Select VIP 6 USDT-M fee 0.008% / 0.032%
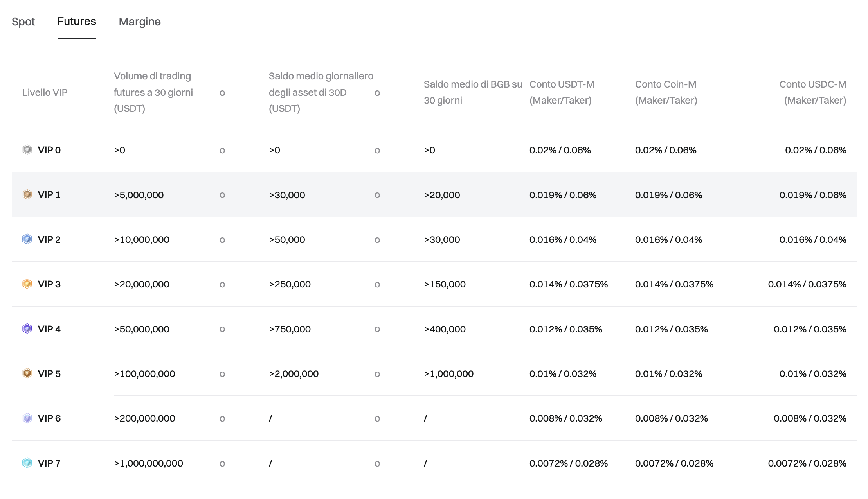The width and height of the screenshot is (868, 499). click(566, 418)
